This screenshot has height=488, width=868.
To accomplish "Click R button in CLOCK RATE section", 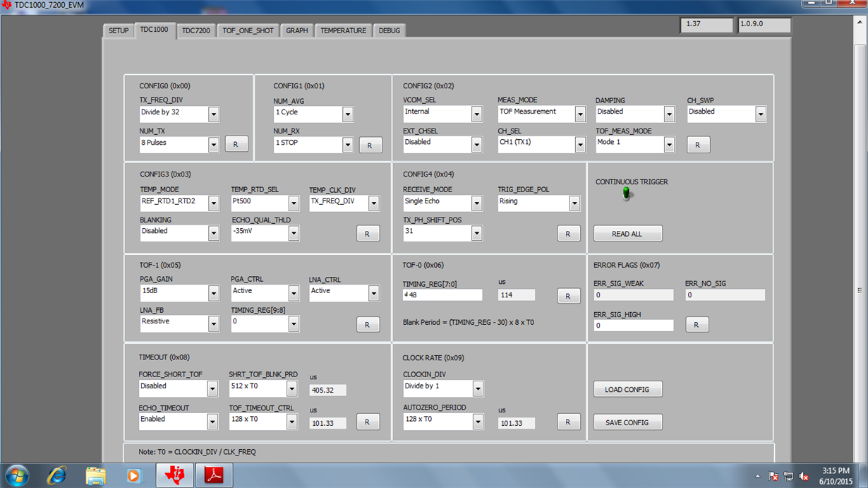I will tap(568, 422).
